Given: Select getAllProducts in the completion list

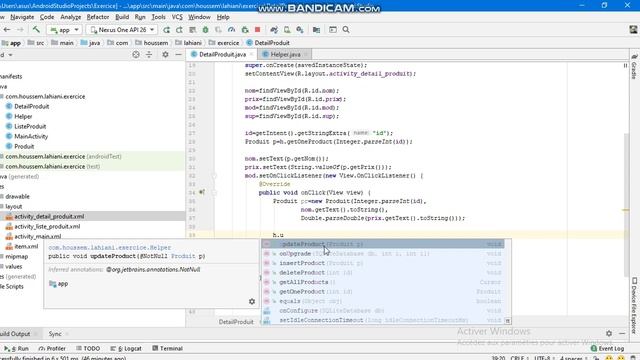Looking at the screenshot, I should click(x=383, y=282).
